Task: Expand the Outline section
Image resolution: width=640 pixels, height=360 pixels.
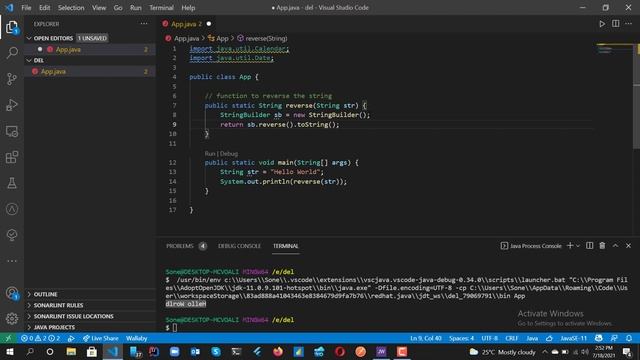Action: click(45, 294)
